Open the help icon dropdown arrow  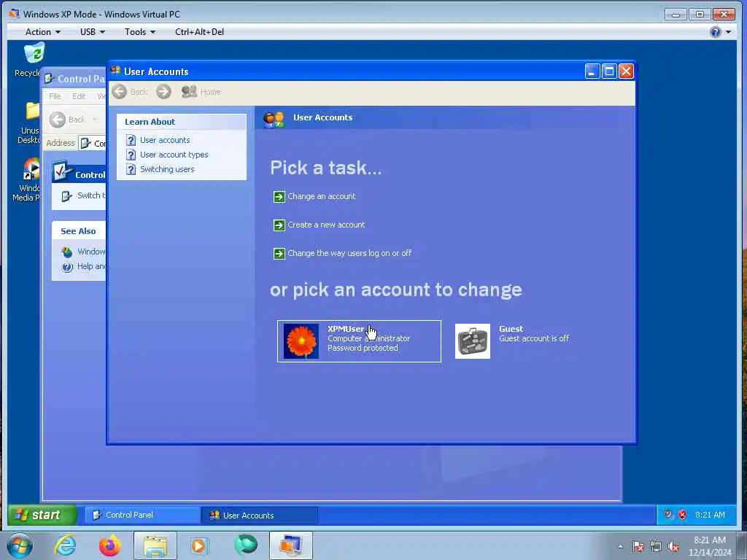tap(728, 32)
